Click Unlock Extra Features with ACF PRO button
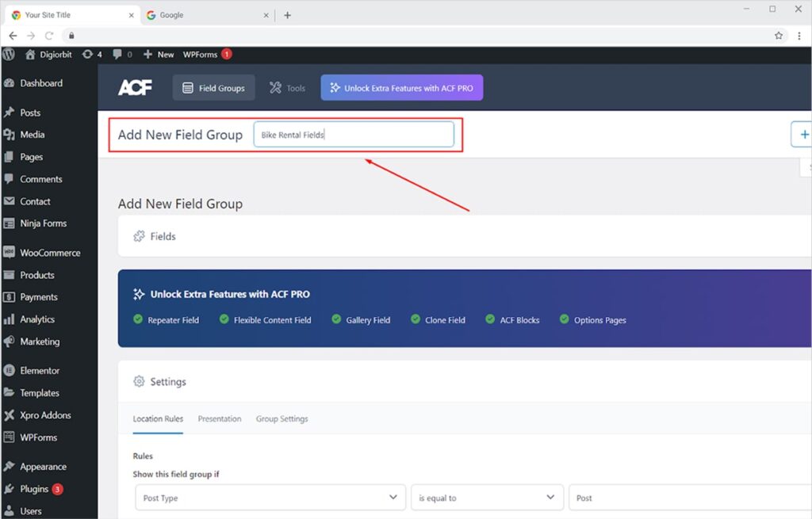Image resolution: width=812 pixels, height=519 pixels. [402, 88]
